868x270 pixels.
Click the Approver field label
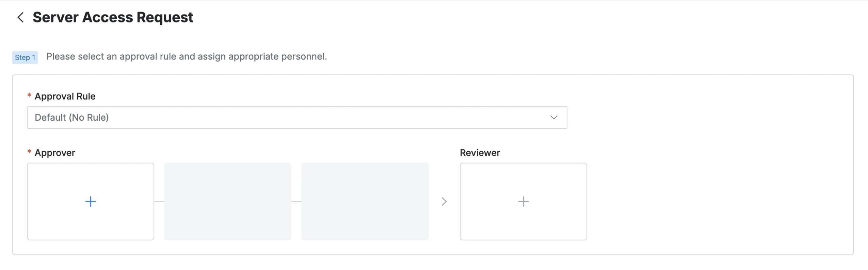coord(55,153)
